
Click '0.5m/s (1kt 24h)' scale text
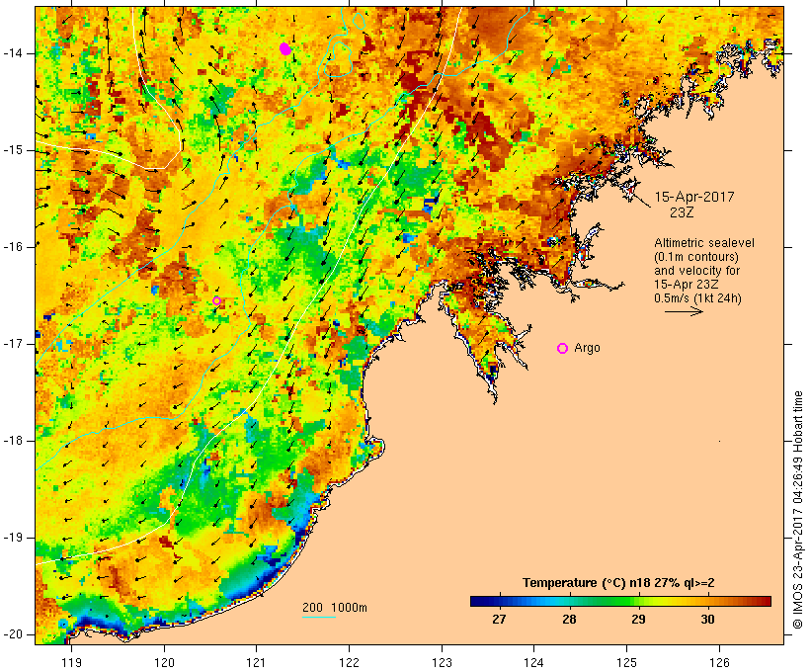[x=697, y=298]
